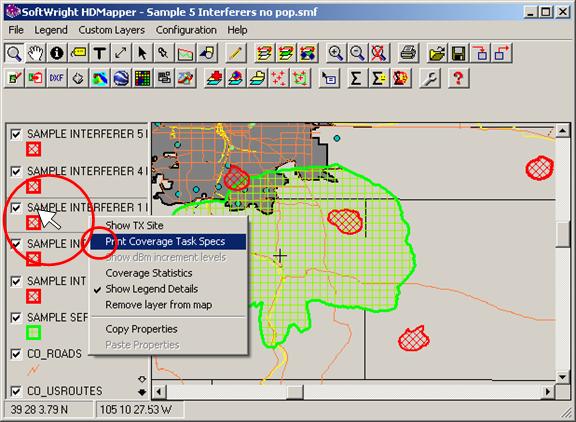This screenshot has width=576, height=422.
Task: Toggle the CO_USROUTES layer checkbox
Action: [x=16, y=391]
